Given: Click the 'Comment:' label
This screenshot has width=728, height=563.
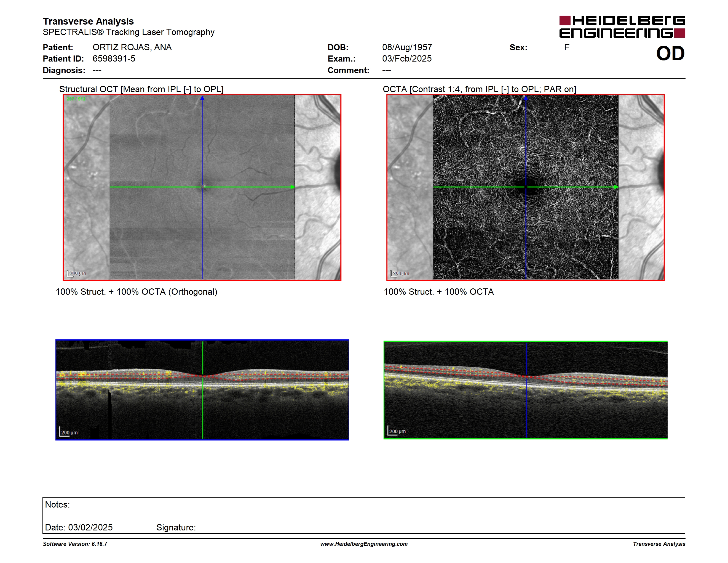Looking at the screenshot, I should click(x=348, y=70).
